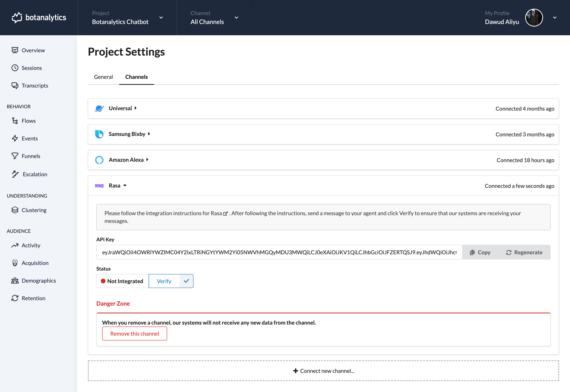Select the Clustering icon under Understanding

[15, 210]
